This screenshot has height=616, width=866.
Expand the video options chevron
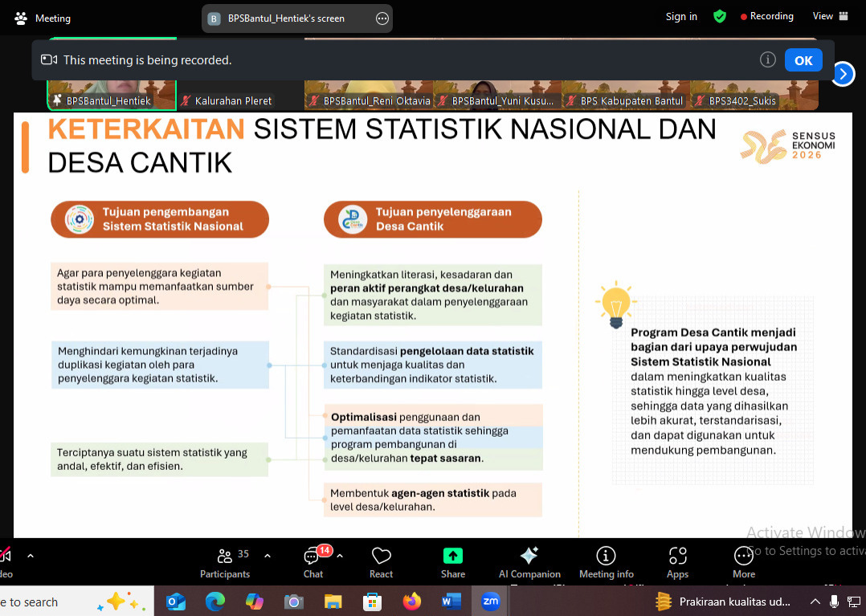31,556
